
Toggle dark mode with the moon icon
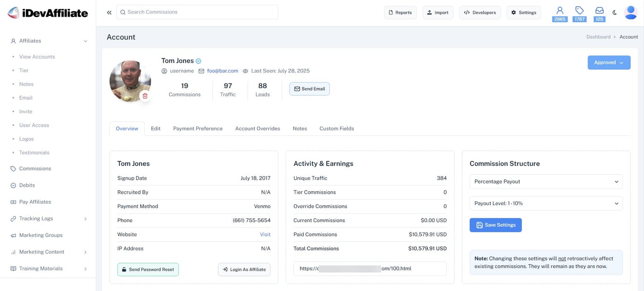pyautogui.click(x=614, y=12)
